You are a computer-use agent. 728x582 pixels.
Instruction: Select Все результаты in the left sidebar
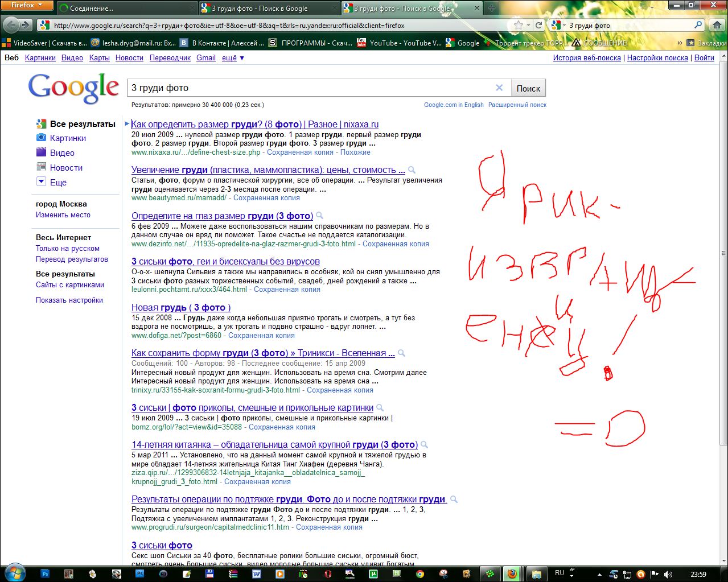(x=76, y=123)
